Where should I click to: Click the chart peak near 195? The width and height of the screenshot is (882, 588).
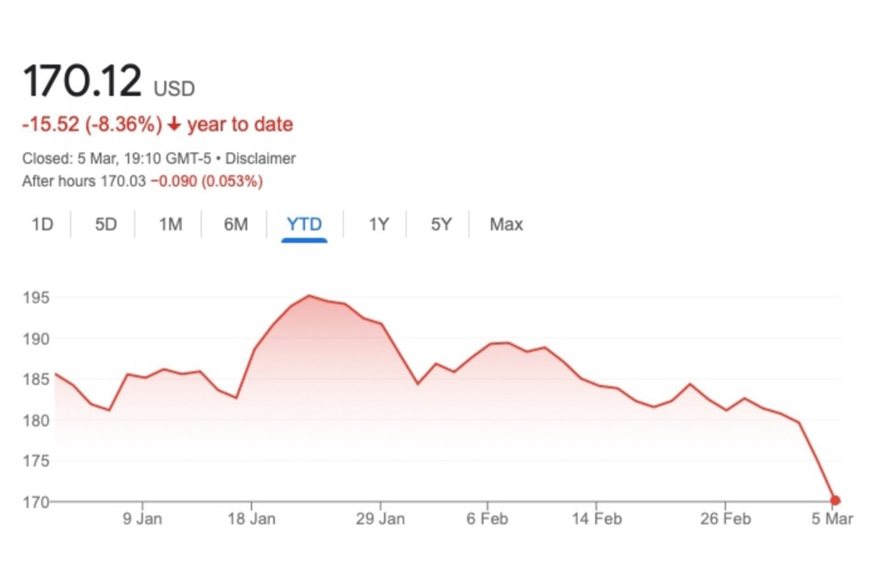click(x=309, y=296)
